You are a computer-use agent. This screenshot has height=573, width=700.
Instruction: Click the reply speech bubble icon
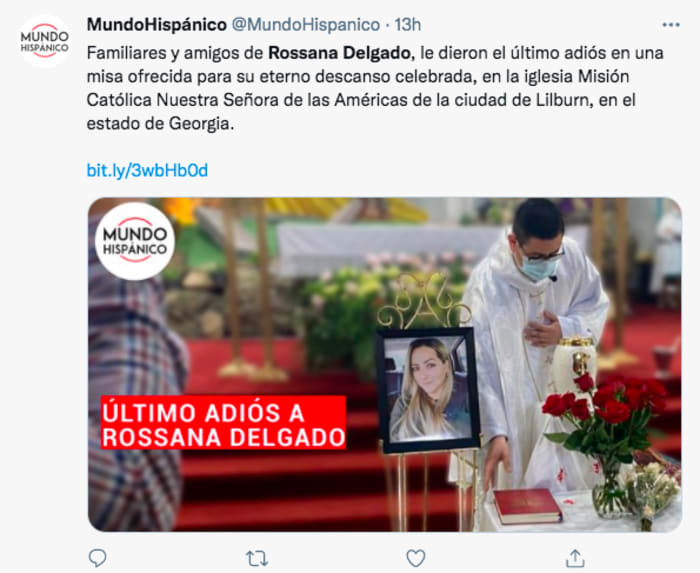tap(97, 558)
